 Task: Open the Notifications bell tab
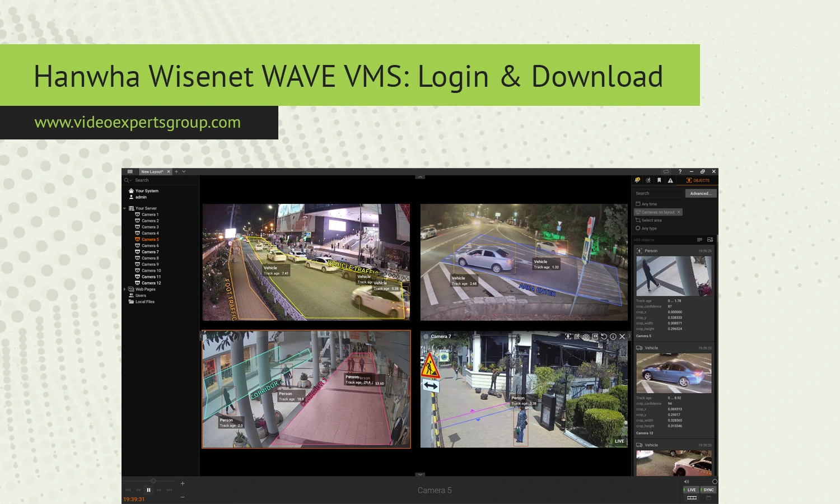(637, 180)
